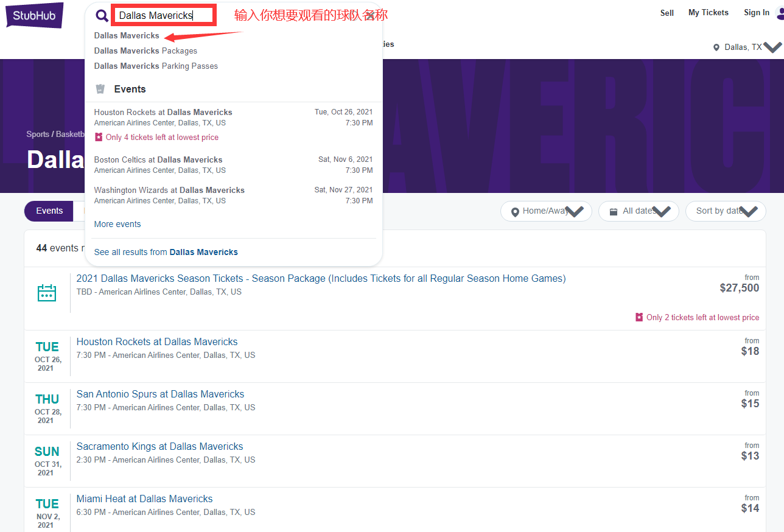The image size is (784, 532).
Task: Click the StubHub logo
Action: point(34,15)
